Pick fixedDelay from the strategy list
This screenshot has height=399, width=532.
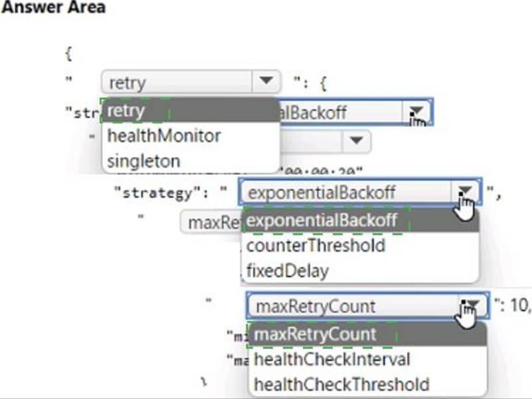[288, 271]
